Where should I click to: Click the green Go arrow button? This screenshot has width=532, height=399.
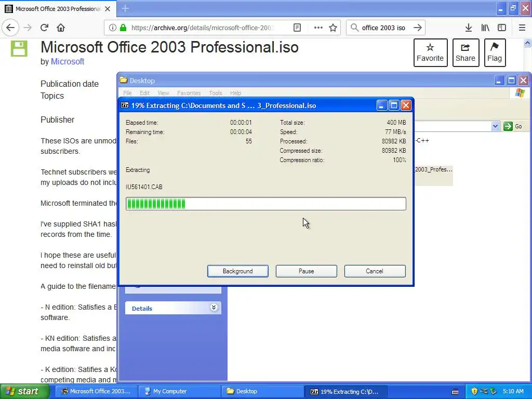(508, 126)
